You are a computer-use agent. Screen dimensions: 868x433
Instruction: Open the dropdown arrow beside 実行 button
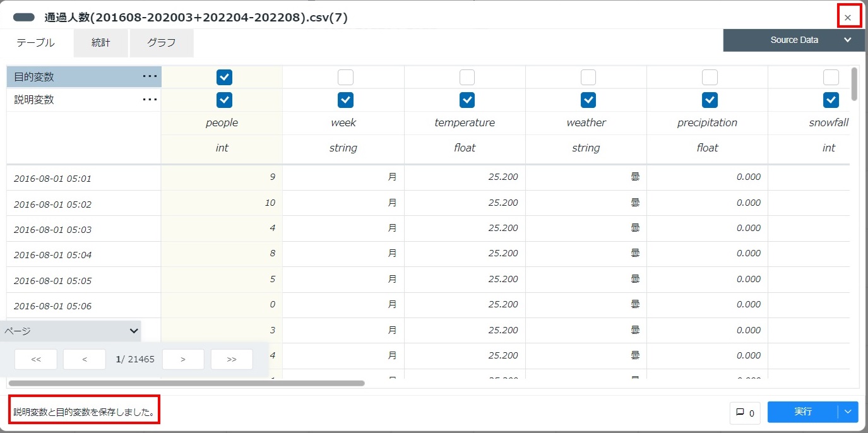click(x=848, y=412)
